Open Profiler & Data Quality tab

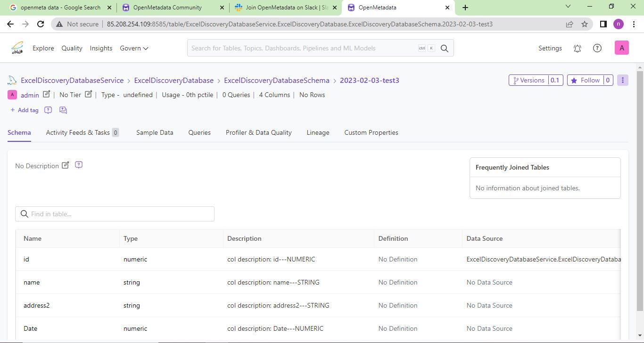point(258,132)
